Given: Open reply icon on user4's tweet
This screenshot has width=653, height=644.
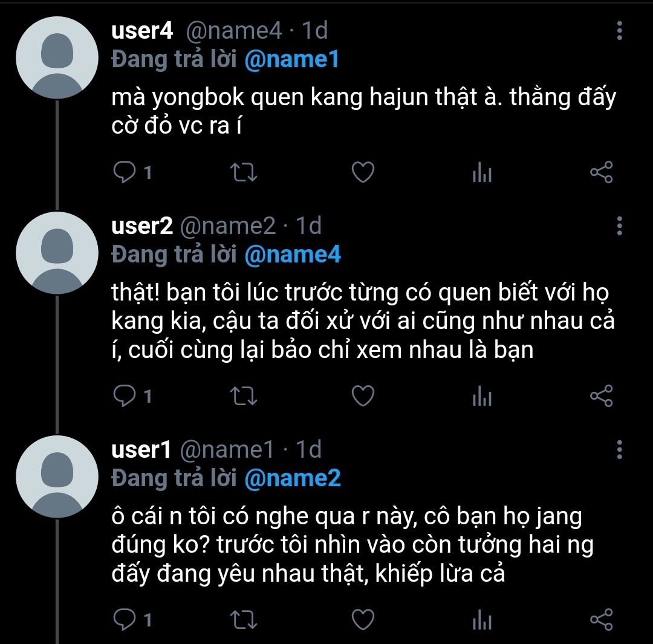Looking at the screenshot, I should click(125, 172).
